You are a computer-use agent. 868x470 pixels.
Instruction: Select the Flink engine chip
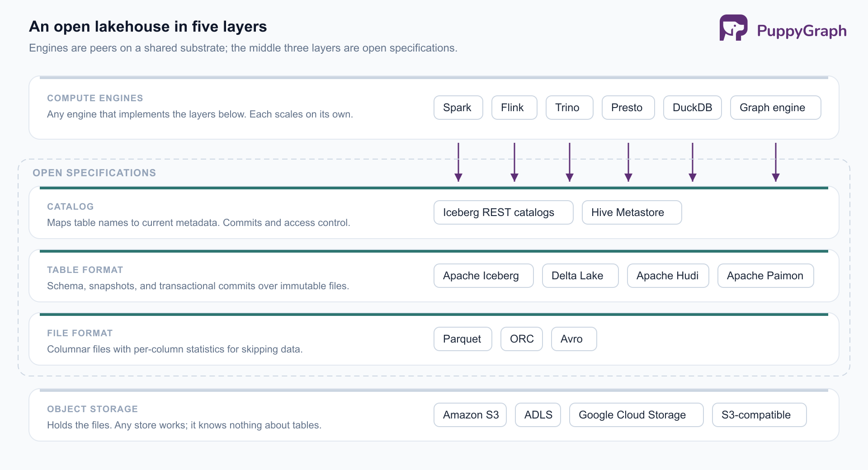[x=514, y=108]
